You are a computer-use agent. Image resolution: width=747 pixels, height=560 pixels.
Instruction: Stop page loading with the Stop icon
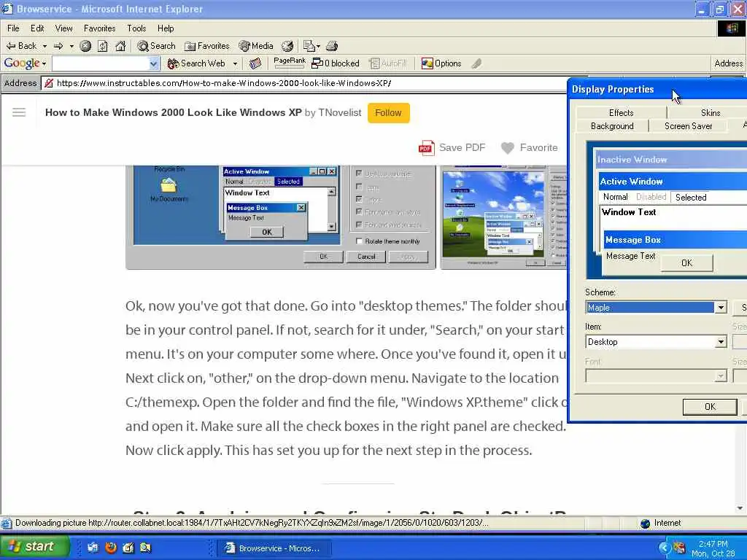[85, 46]
